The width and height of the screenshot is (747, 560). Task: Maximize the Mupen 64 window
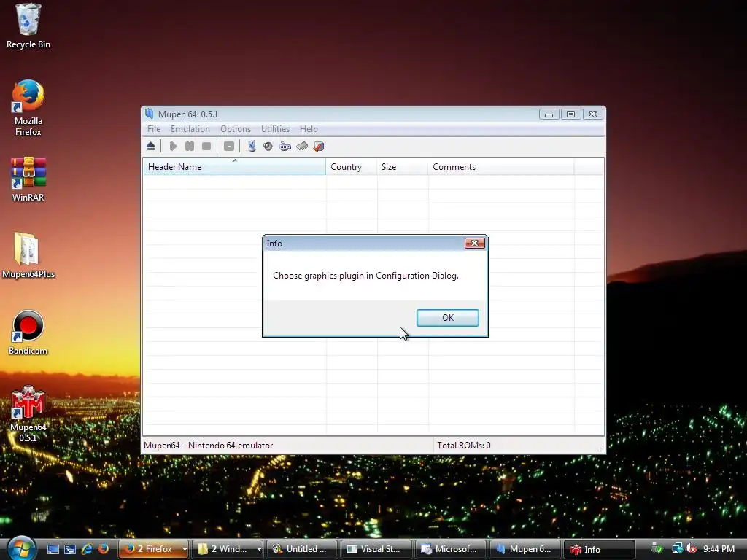[570, 114]
